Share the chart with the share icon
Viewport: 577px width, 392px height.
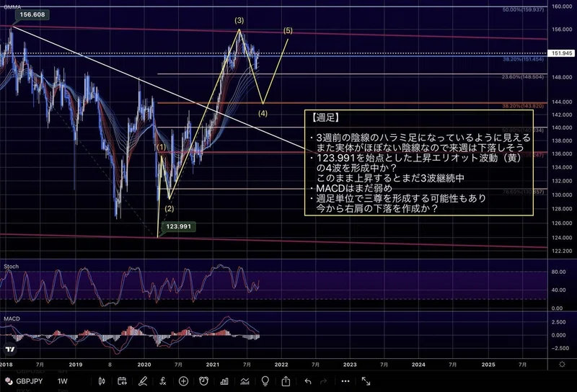(x=286, y=381)
